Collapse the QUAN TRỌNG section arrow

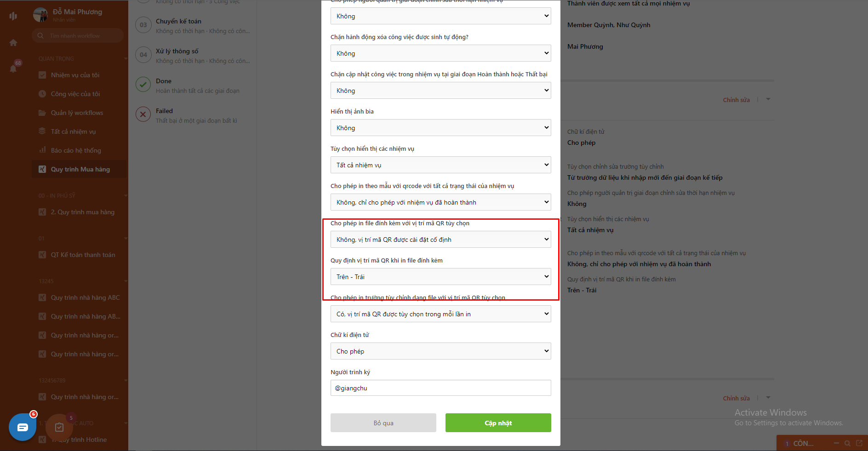pos(126,59)
